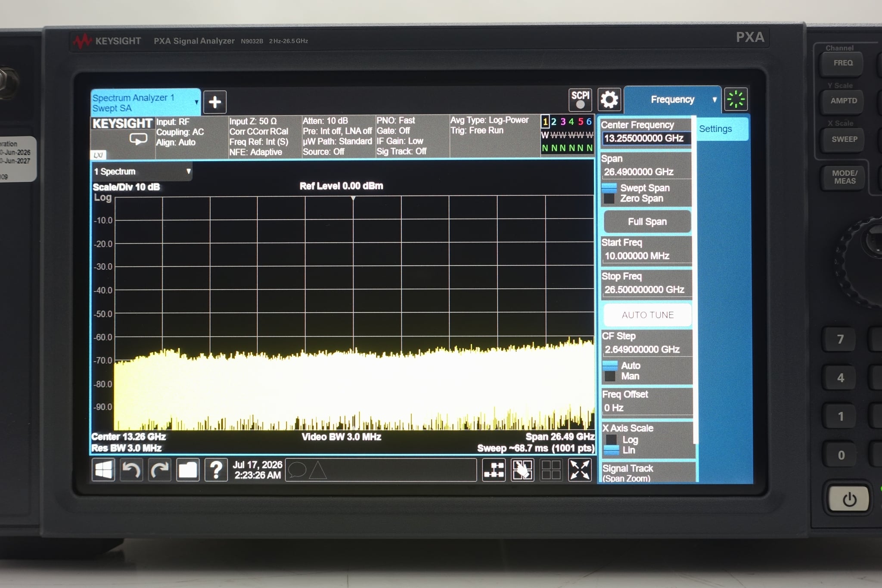The image size is (882, 588).
Task: Click Video BW 3.0 MHz annotation
Action: [x=341, y=437]
